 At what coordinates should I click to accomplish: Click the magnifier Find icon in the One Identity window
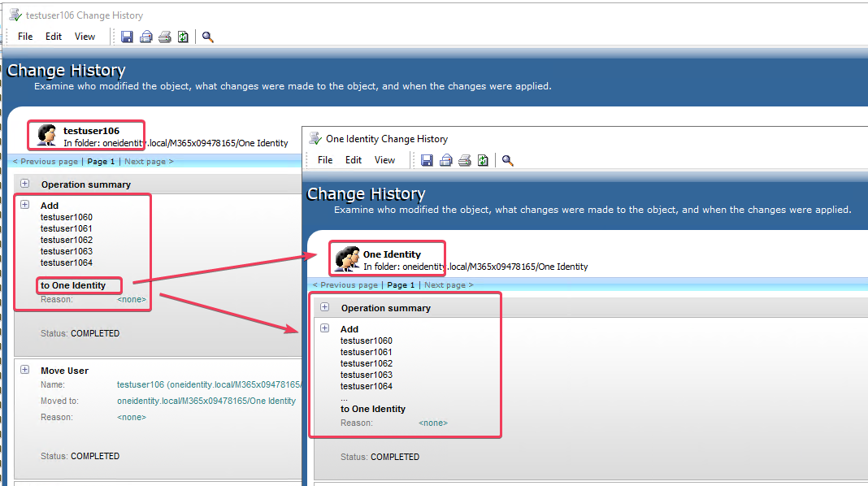pos(508,160)
